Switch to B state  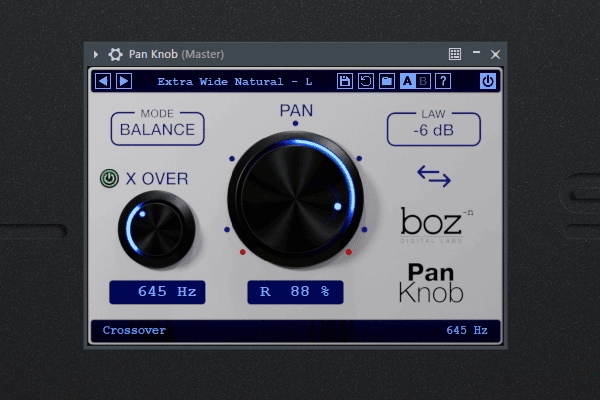(x=423, y=81)
